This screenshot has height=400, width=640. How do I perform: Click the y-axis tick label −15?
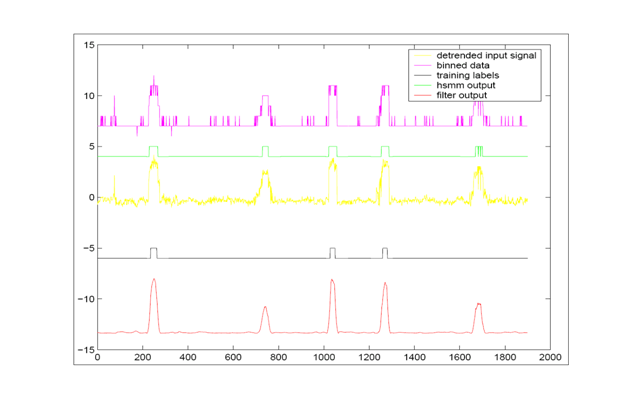(86, 350)
